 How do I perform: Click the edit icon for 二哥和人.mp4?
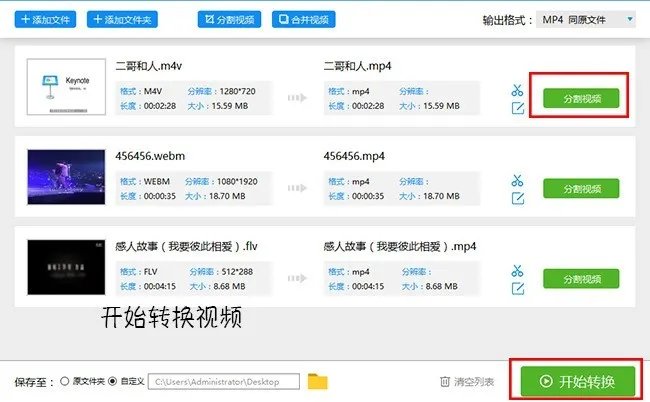(518, 108)
